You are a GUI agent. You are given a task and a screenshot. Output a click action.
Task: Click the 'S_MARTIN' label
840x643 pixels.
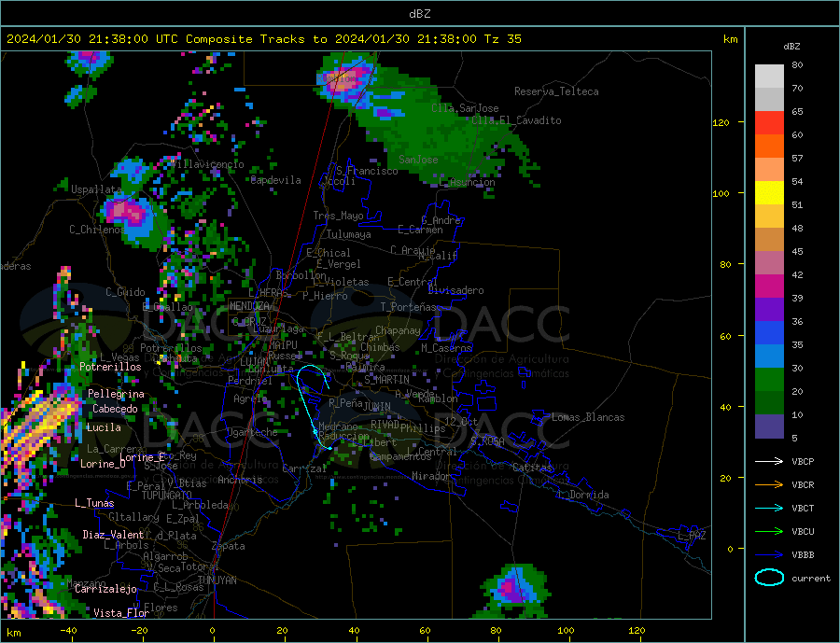click(386, 380)
